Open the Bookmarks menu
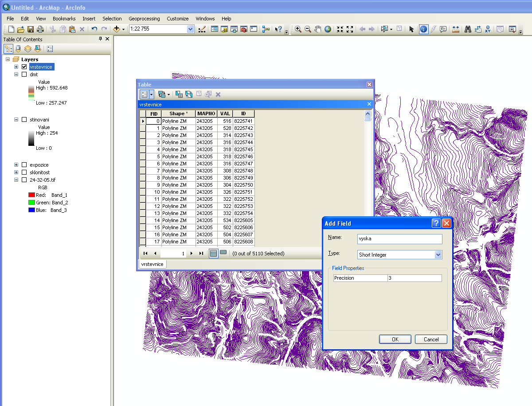Image resolution: width=532 pixels, height=406 pixels. point(64,19)
